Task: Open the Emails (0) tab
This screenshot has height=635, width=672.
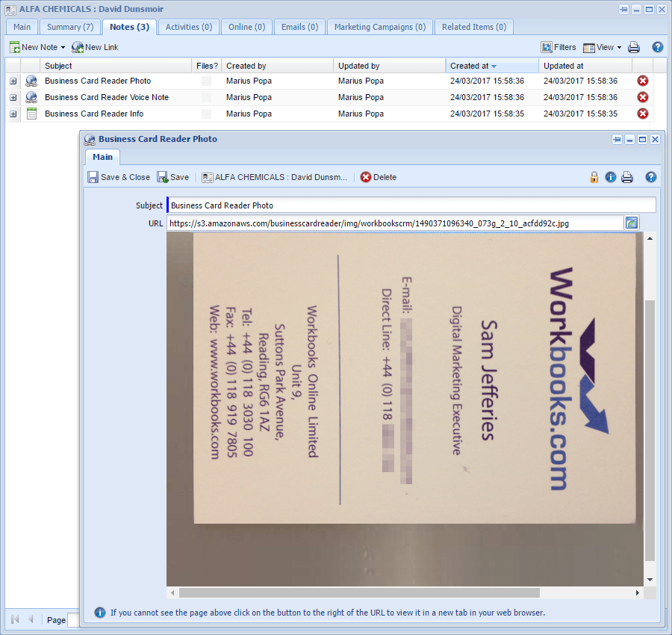Action: click(300, 27)
